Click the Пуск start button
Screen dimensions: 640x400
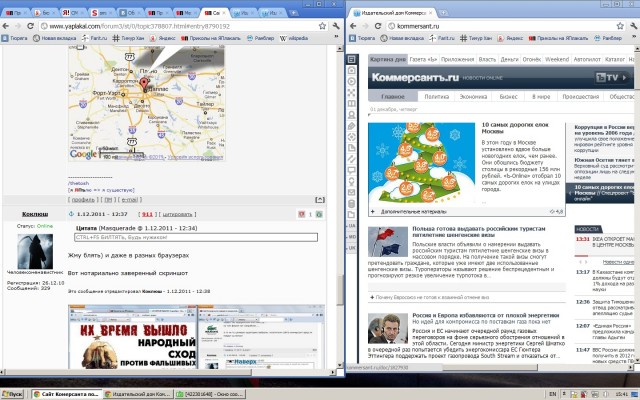pos(12,394)
